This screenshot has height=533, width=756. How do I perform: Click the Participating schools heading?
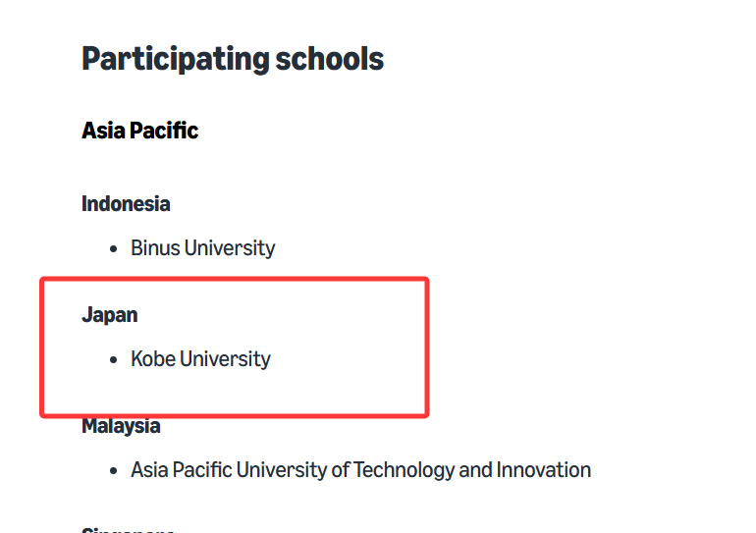pyautogui.click(x=233, y=60)
